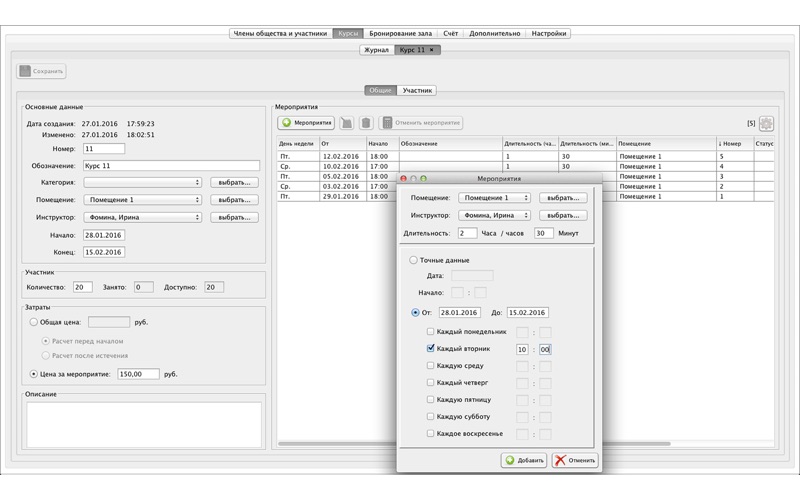
Task: Switch to the Журнал tab
Action: point(377,50)
